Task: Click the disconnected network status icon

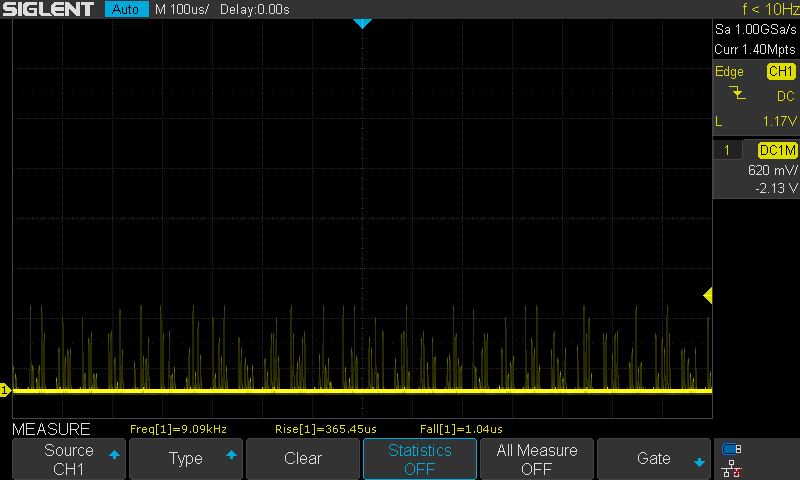Action: click(x=732, y=469)
